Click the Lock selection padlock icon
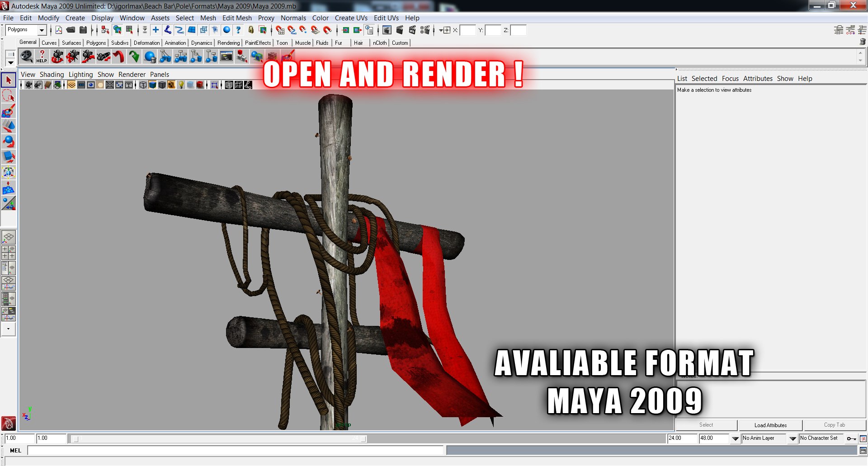868x466 pixels. coord(251,30)
